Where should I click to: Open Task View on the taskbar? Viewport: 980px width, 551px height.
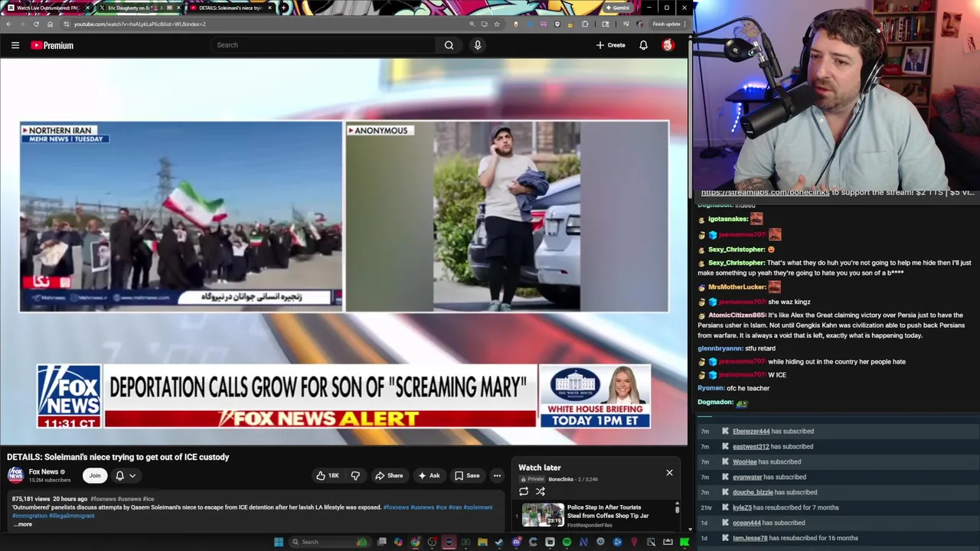coord(382,542)
